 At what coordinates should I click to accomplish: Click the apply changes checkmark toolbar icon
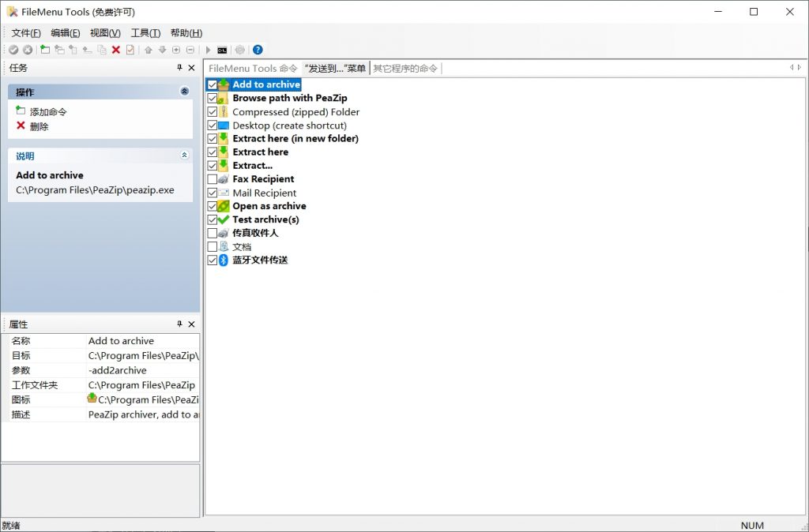[14, 50]
